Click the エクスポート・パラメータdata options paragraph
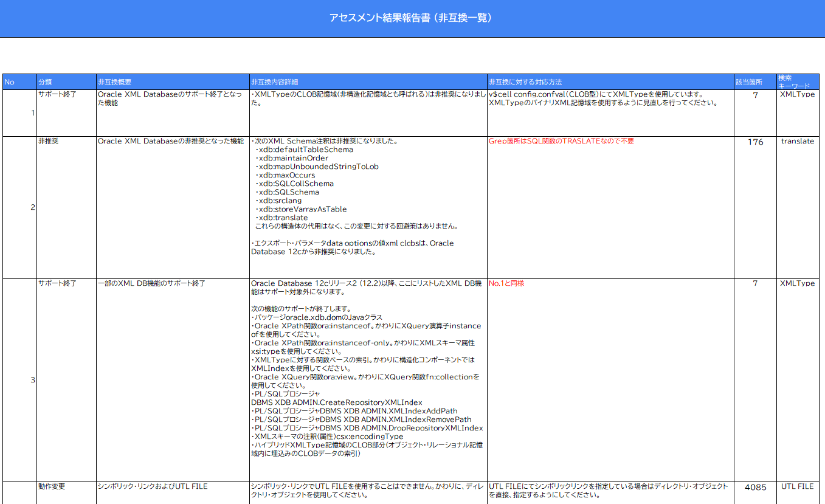The width and height of the screenshot is (825, 504). click(x=353, y=247)
